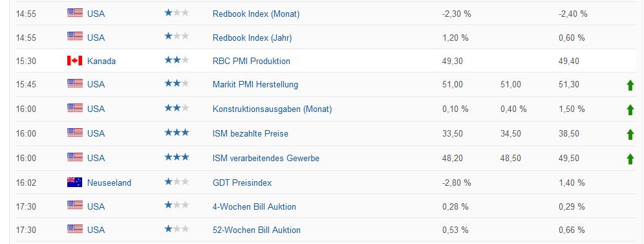Open GDT Preisindex link
Screen dimensions: 644x244
pos(242,183)
